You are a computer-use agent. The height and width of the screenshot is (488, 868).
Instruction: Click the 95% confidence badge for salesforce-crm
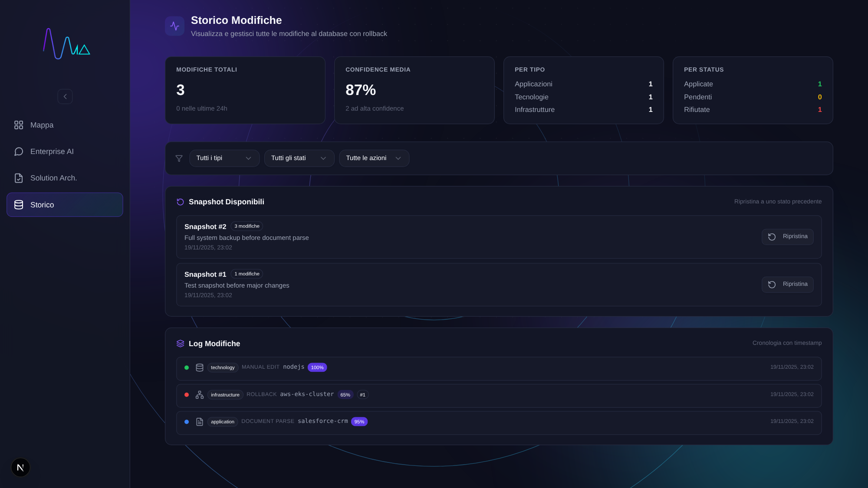click(x=359, y=422)
